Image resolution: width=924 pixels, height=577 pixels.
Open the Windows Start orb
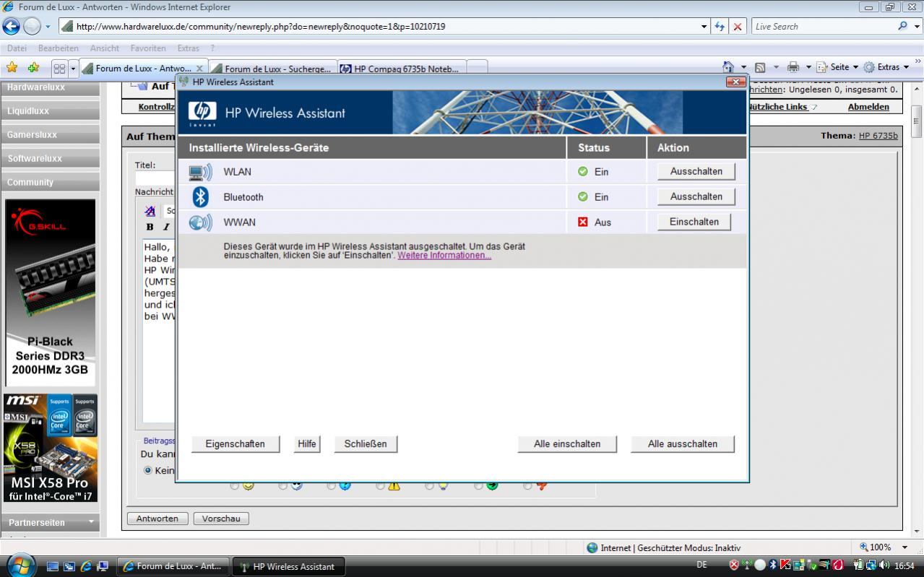click(x=20, y=565)
